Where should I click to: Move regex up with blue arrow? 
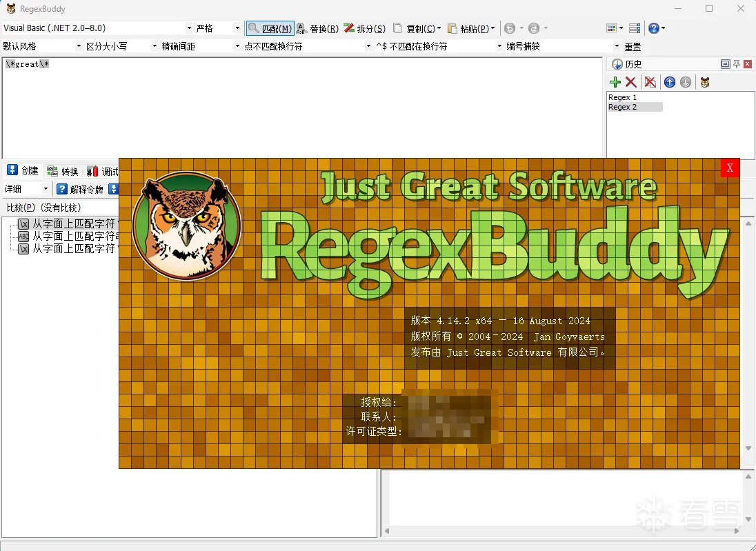pos(670,82)
